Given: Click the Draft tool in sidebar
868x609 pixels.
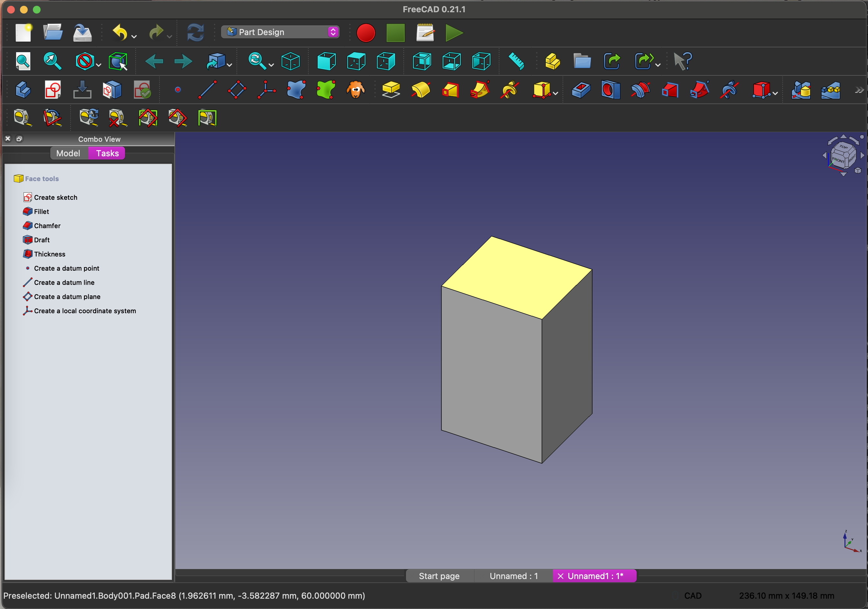Looking at the screenshot, I should (x=41, y=239).
